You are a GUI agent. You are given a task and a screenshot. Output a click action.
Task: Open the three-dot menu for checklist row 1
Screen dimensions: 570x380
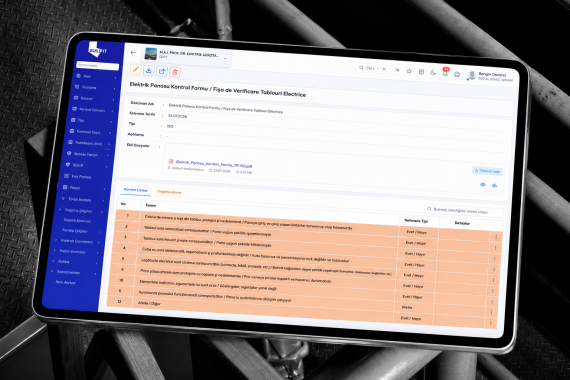pos(496,237)
